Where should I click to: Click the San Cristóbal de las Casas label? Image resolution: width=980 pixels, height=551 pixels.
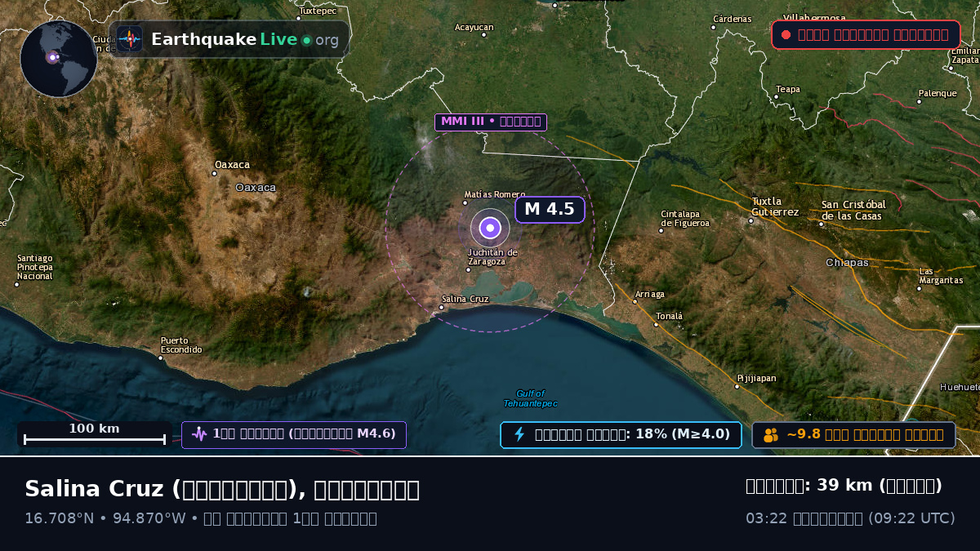[853, 210]
